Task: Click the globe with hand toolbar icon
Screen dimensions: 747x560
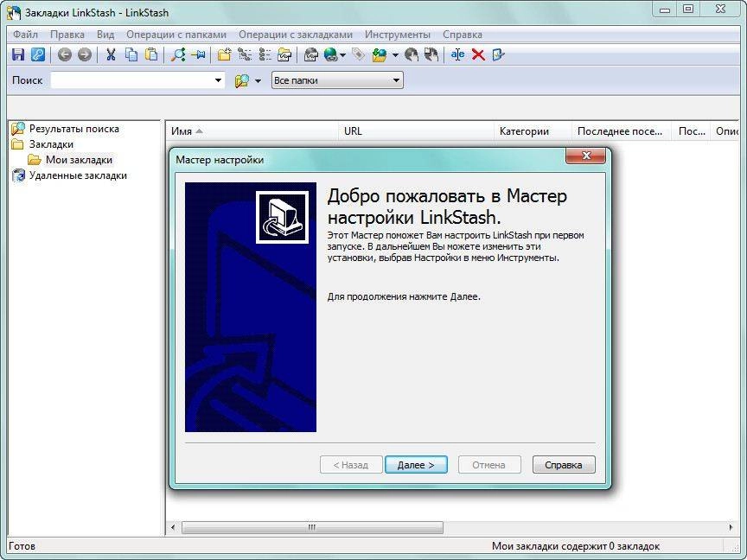Action: (x=412, y=54)
